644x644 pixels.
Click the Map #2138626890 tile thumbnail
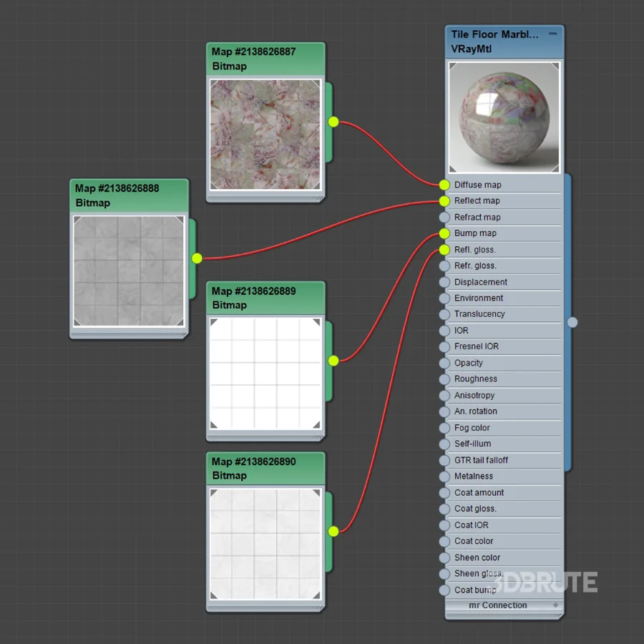pyautogui.click(x=265, y=544)
